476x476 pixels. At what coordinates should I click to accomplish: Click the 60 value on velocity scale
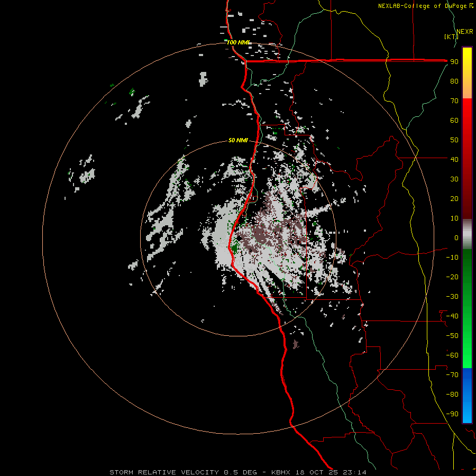pos(454,121)
